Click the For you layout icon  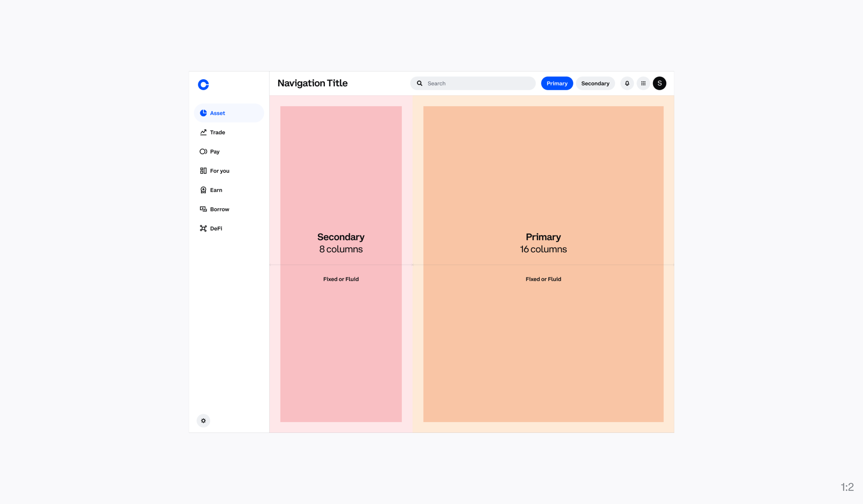(x=203, y=171)
